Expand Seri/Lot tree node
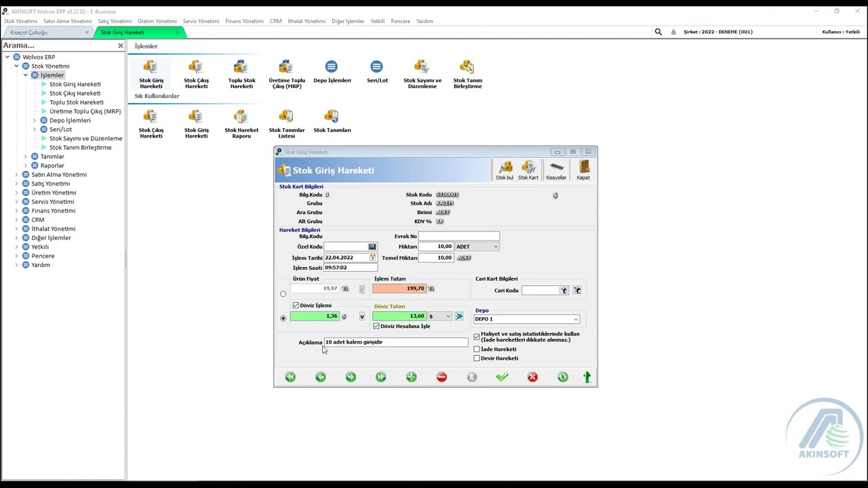This screenshot has width=868, height=488. tap(35, 129)
